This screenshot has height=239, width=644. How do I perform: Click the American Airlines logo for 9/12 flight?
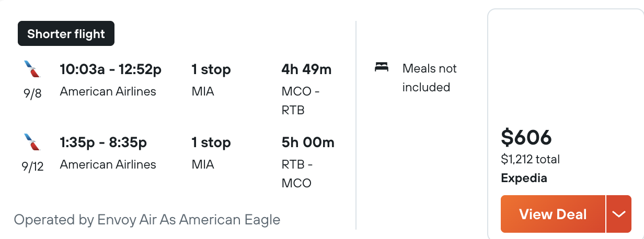pos(32,142)
